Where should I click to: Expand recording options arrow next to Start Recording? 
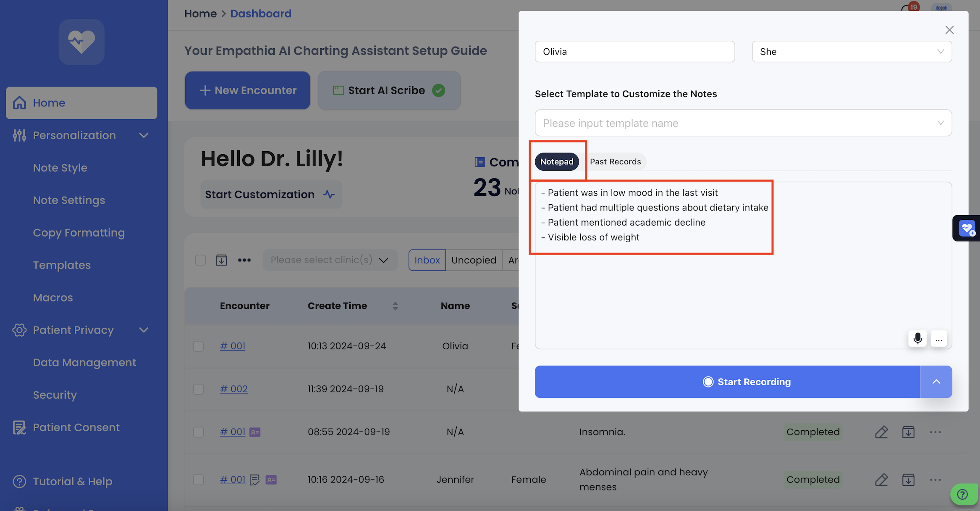pos(936,382)
